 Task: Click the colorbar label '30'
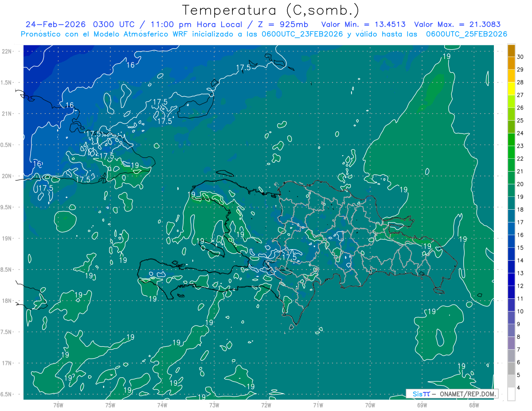pyautogui.click(x=520, y=57)
